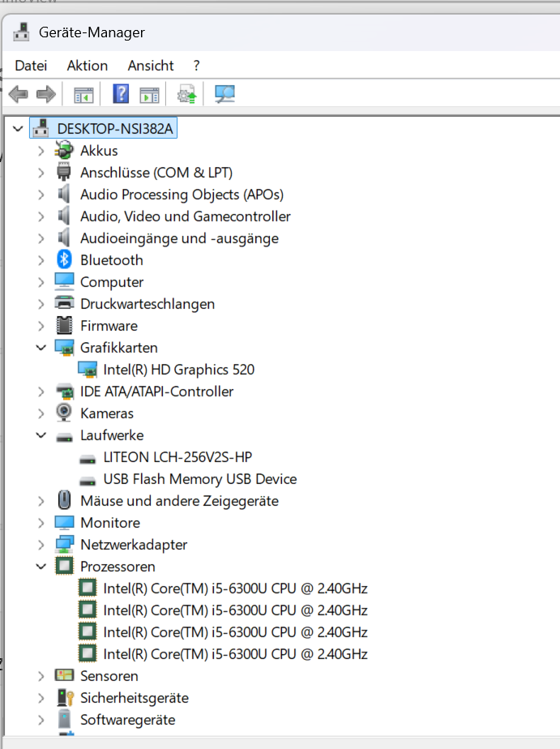
Task: Select USB Flash Memory USB Device
Action: [x=200, y=479]
